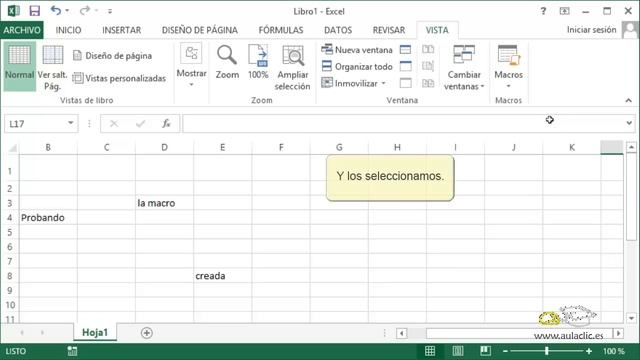The width and height of the screenshot is (640, 360).
Task: Select cell with text la macro
Action: (x=164, y=203)
